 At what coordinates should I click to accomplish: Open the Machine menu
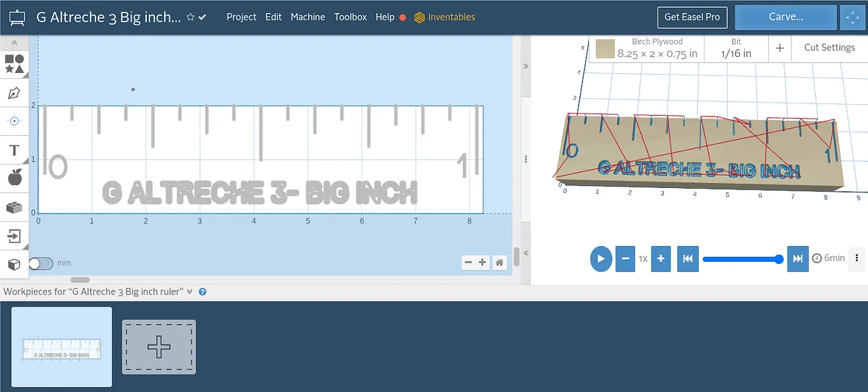308,17
